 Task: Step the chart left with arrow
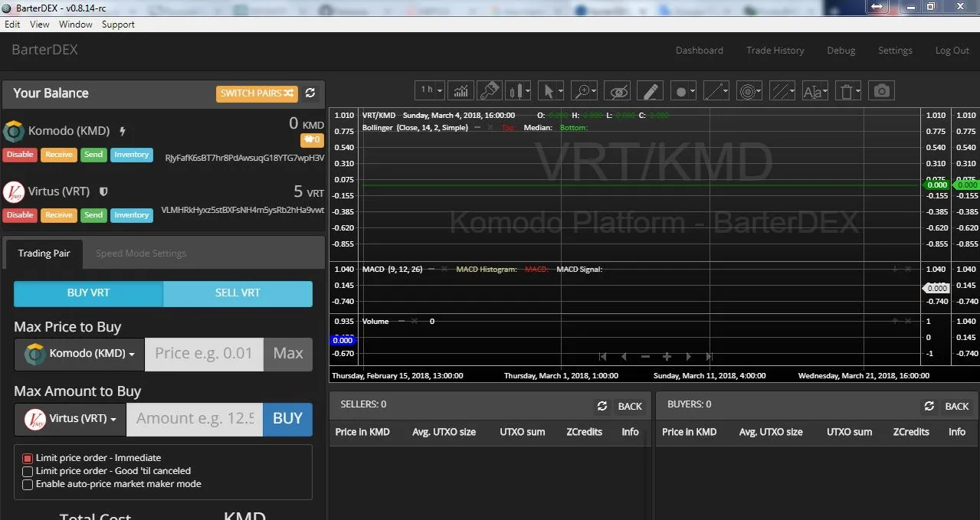pos(624,356)
